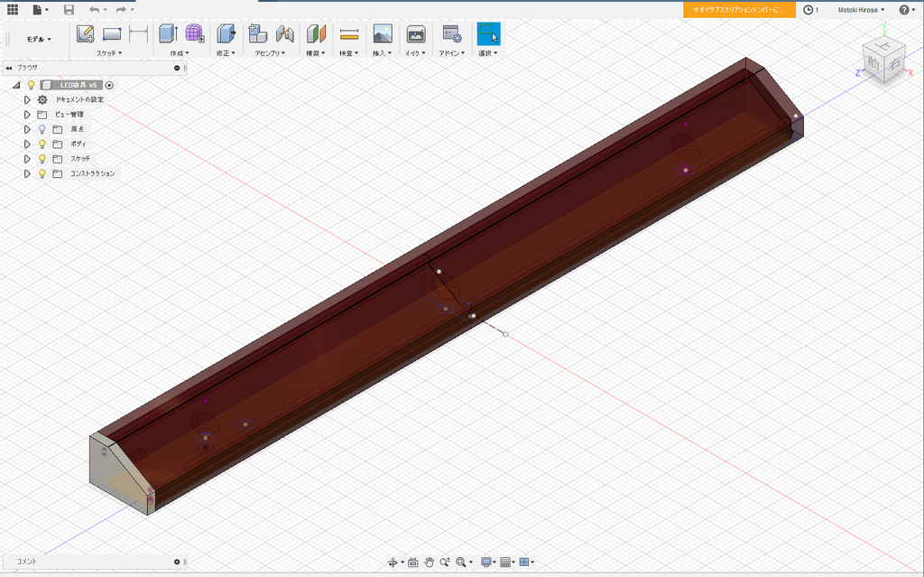Click the Save disk icon
The image size is (924, 577).
pyautogui.click(x=69, y=9)
